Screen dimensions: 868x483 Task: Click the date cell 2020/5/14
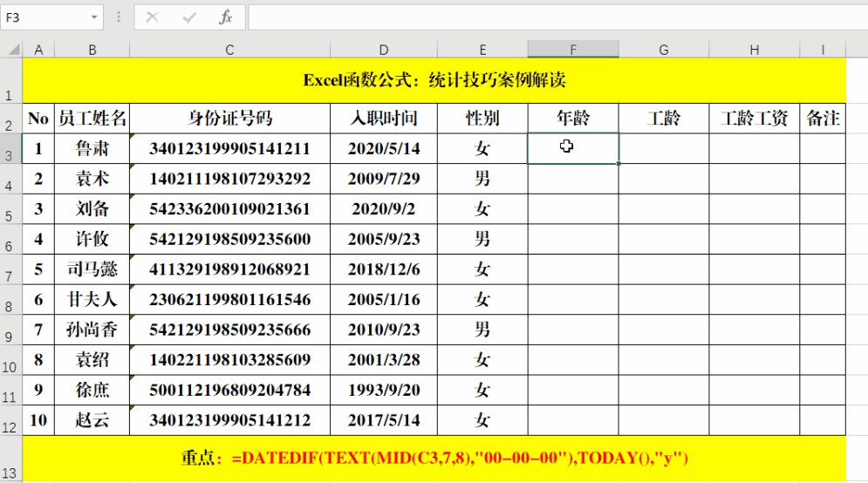[384, 148]
